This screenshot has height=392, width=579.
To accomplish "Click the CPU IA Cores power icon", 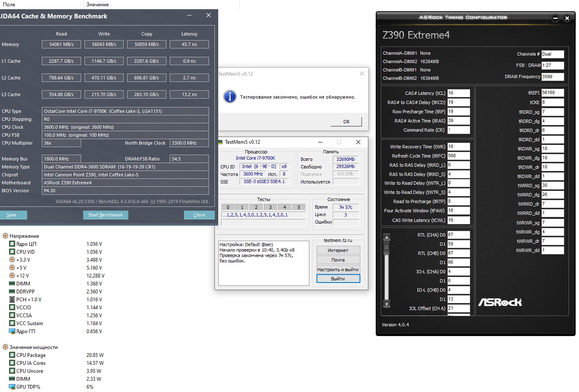I will 12,363.
